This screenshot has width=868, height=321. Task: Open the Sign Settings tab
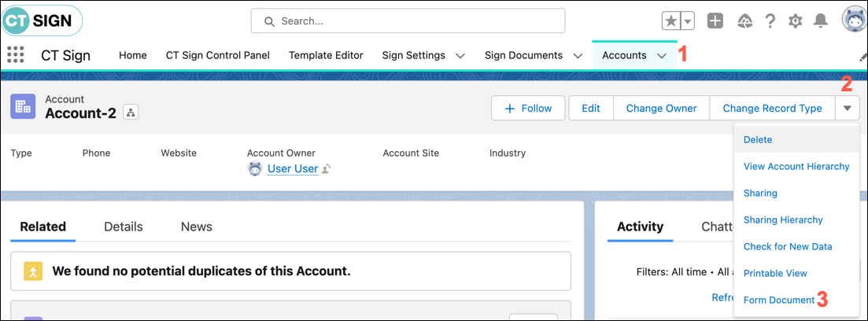point(413,55)
